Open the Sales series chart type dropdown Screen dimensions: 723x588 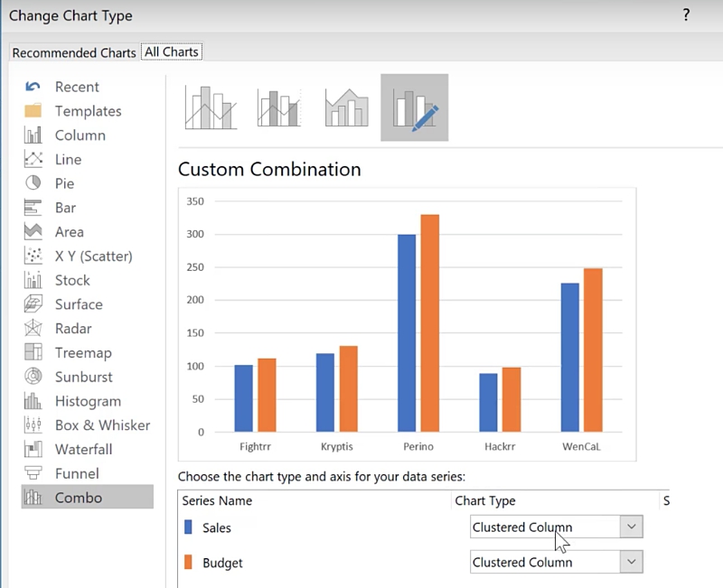point(632,527)
